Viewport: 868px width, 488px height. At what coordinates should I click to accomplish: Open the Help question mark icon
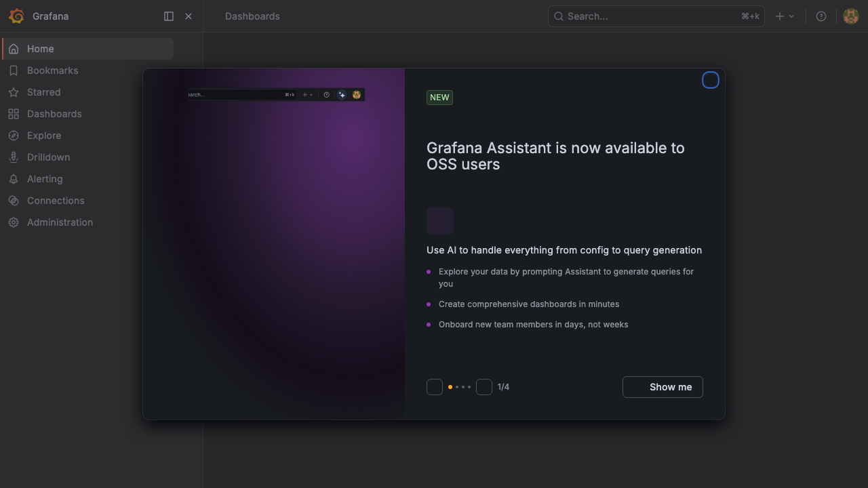[x=821, y=16]
